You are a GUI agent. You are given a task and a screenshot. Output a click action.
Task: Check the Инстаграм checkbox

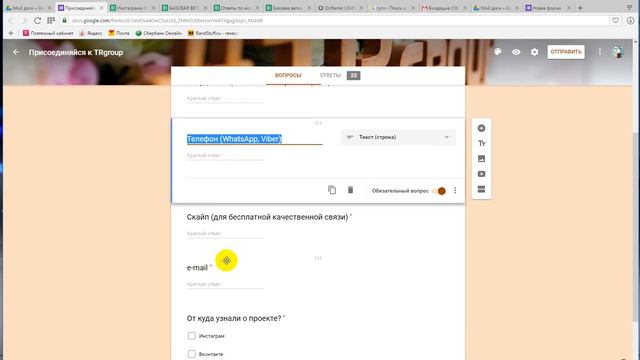[191, 336]
